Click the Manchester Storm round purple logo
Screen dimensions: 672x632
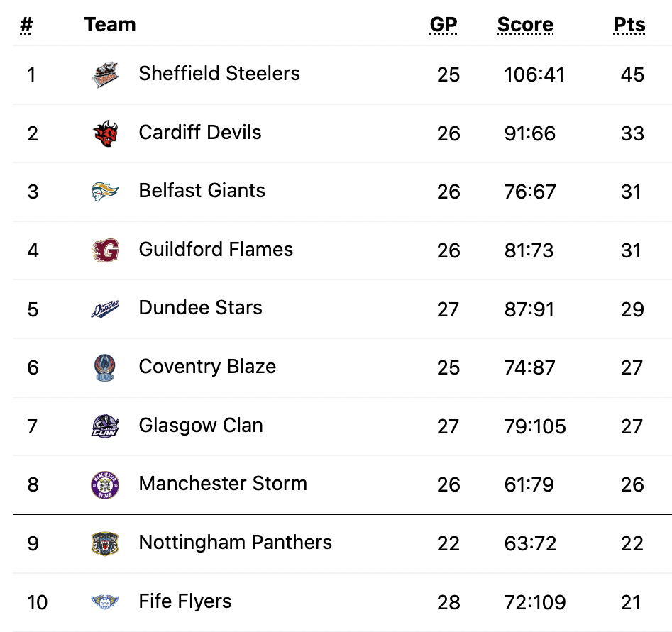point(105,484)
